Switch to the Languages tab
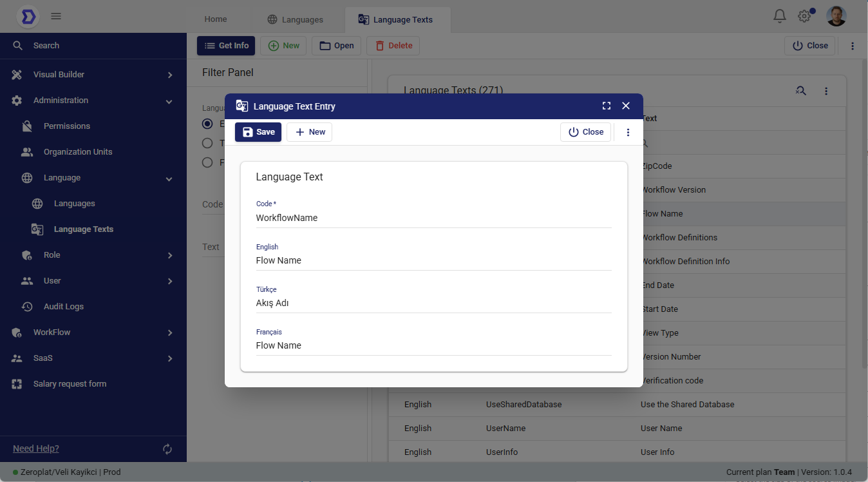Screen dimensions: 868x482 coord(296,20)
